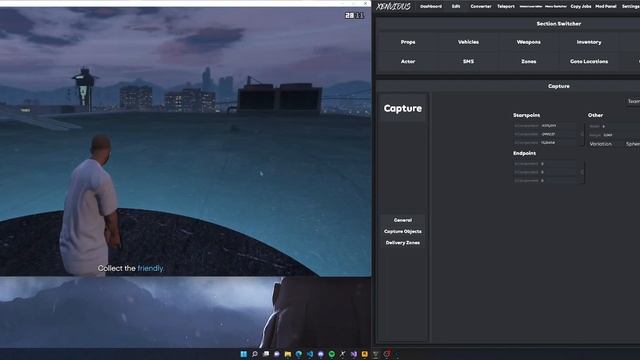Switch to the Inventory section
Viewport: 640px width, 360px height.
point(589,42)
